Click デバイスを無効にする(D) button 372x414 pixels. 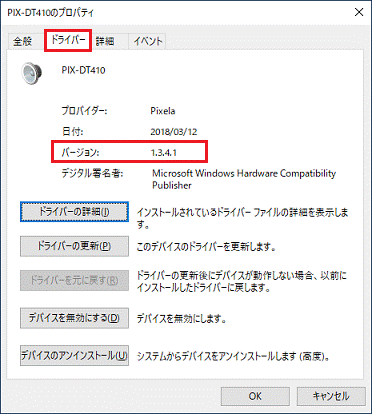(74, 318)
